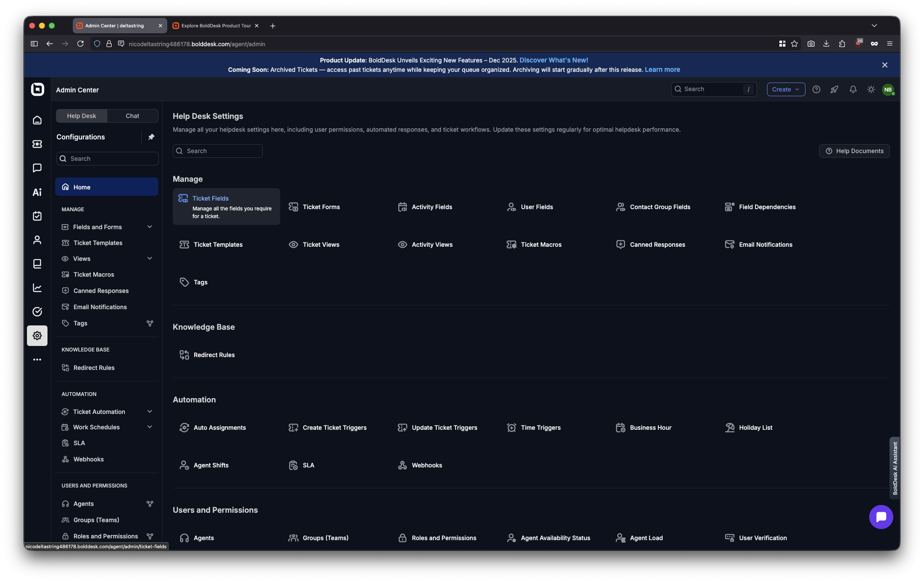924x582 pixels.
Task: Open the NB user profile avatar
Action: click(x=888, y=90)
